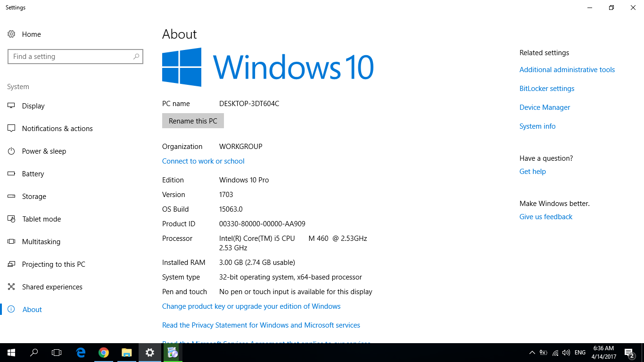Open the Windows Start menu
Image resolution: width=644 pixels, height=362 pixels.
click(x=11, y=353)
